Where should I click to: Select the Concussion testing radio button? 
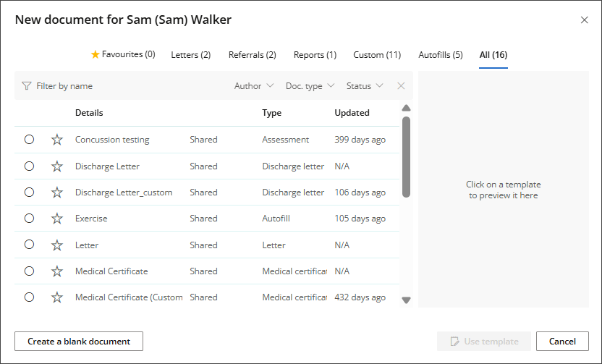[29, 140]
